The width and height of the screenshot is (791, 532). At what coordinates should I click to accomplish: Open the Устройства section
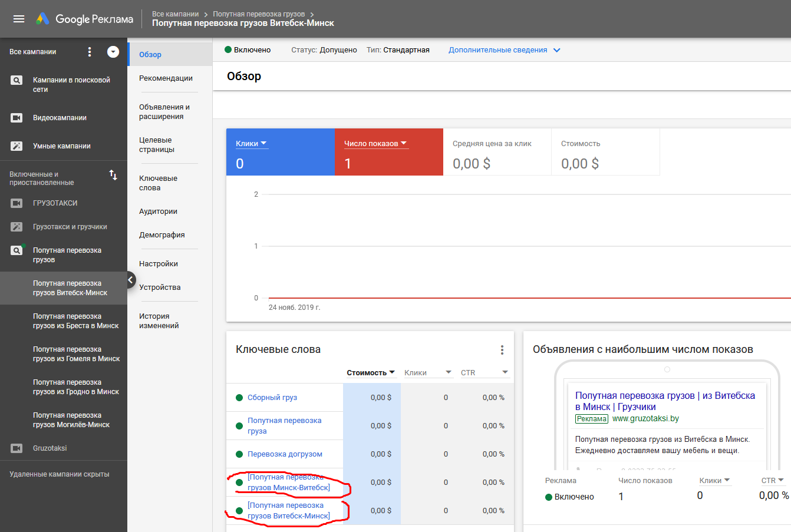[x=160, y=288]
